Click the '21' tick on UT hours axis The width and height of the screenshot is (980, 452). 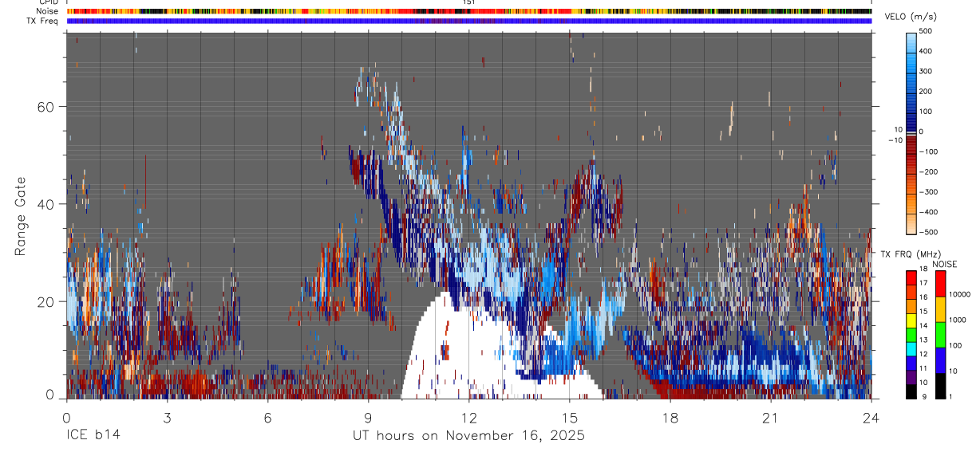click(x=771, y=417)
